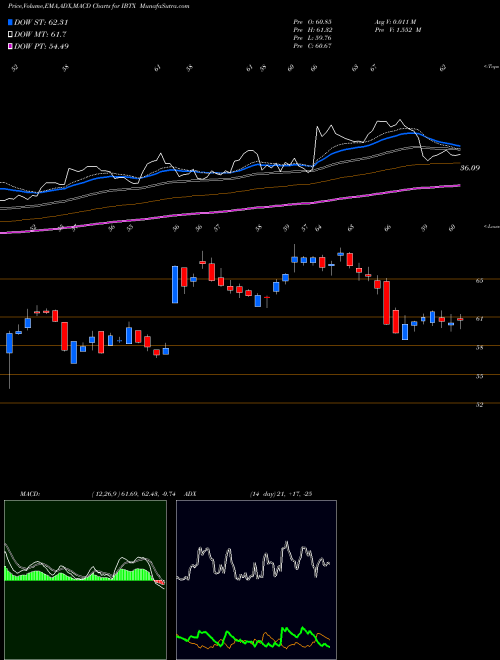Click the 65 price axis label
This screenshot has width=500, height=660.
[x=479, y=280]
